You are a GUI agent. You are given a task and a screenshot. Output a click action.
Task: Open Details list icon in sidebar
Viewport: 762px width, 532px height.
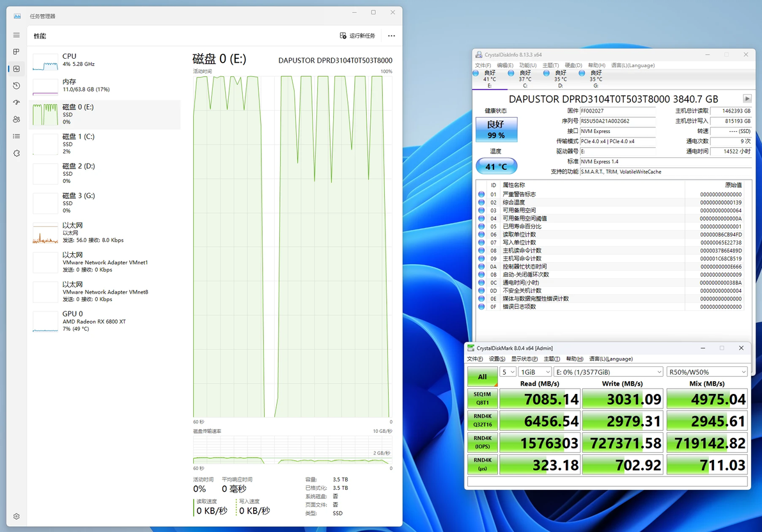[x=17, y=136]
